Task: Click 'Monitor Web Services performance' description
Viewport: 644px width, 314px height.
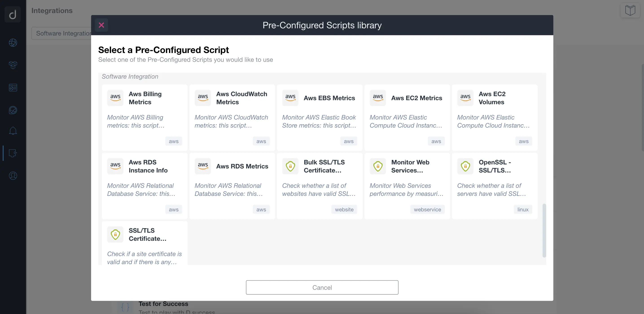Action: [407, 190]
